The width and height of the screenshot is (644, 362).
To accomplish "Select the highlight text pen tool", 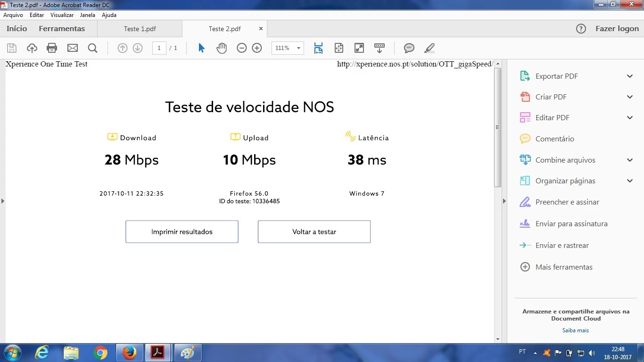I will coord(429,48).
